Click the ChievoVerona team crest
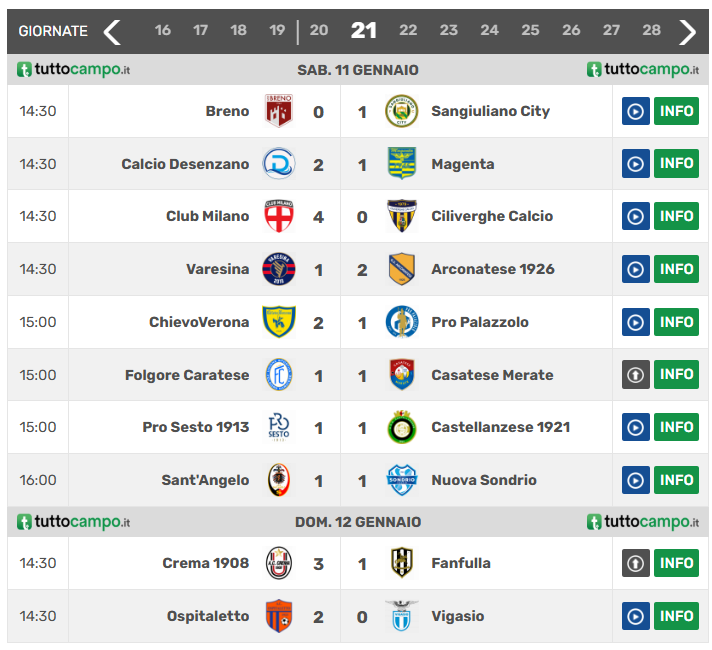This screenshot has width=712, height=650. click(278, 322)
